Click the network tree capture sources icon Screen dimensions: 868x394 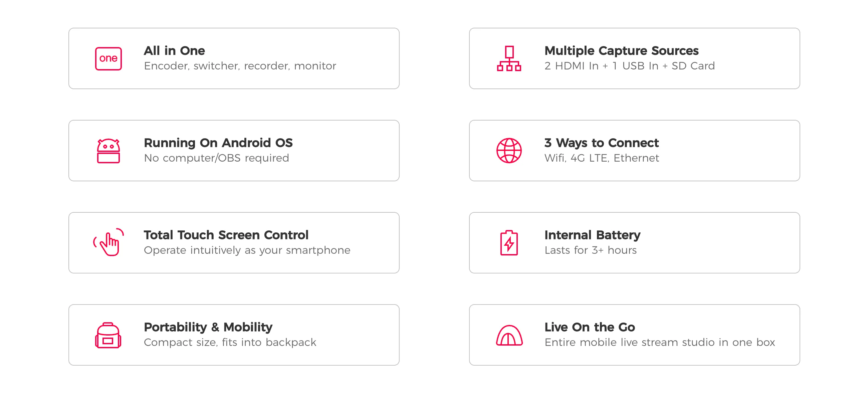click(x=509, y=59)
